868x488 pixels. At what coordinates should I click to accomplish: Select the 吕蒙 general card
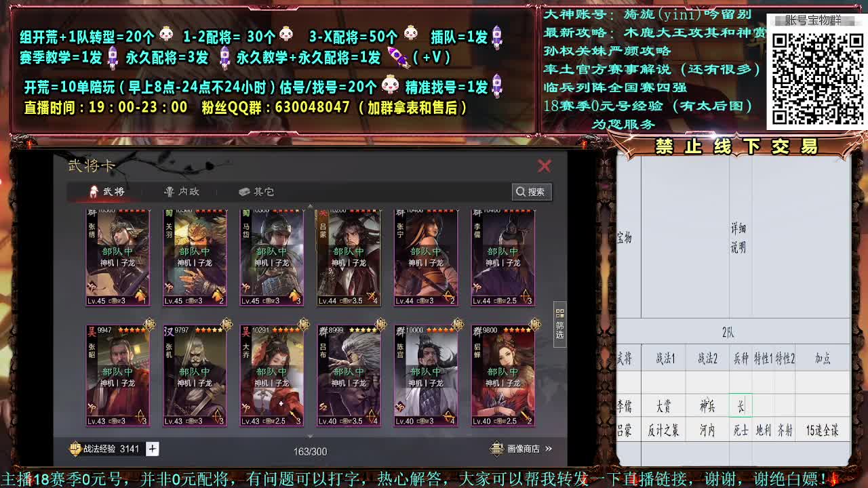click(349, 258)
